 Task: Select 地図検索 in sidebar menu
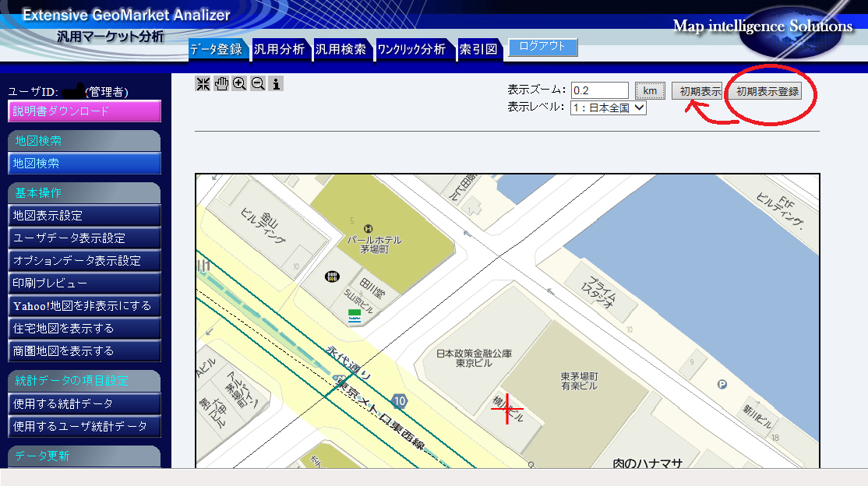tap(85, 164)
